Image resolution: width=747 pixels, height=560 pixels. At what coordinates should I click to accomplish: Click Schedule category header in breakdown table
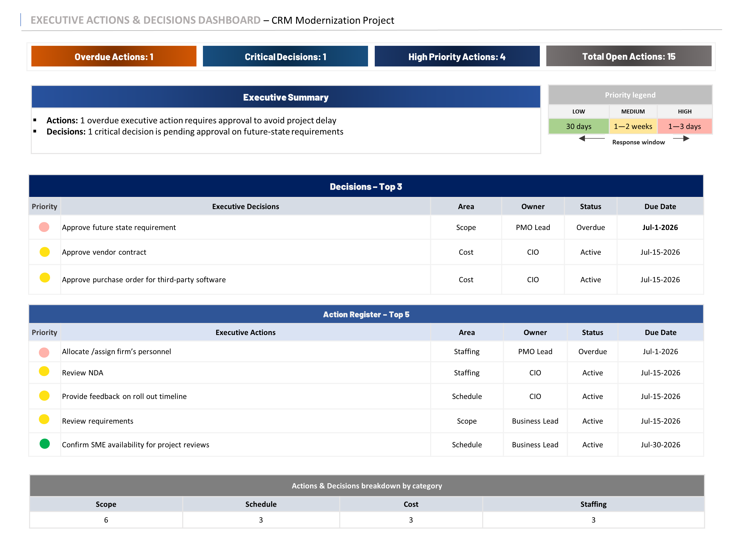pyautogui.click(x=261, y=504)
